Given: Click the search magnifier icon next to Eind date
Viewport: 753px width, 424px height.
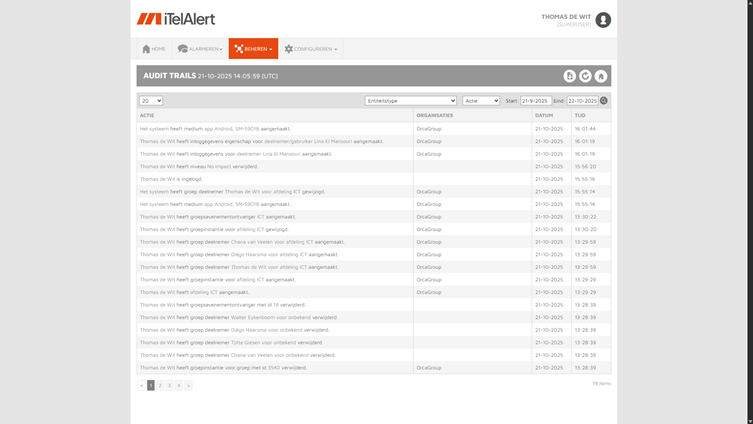Looking at the screenshot, I should [x=604, y=100].
